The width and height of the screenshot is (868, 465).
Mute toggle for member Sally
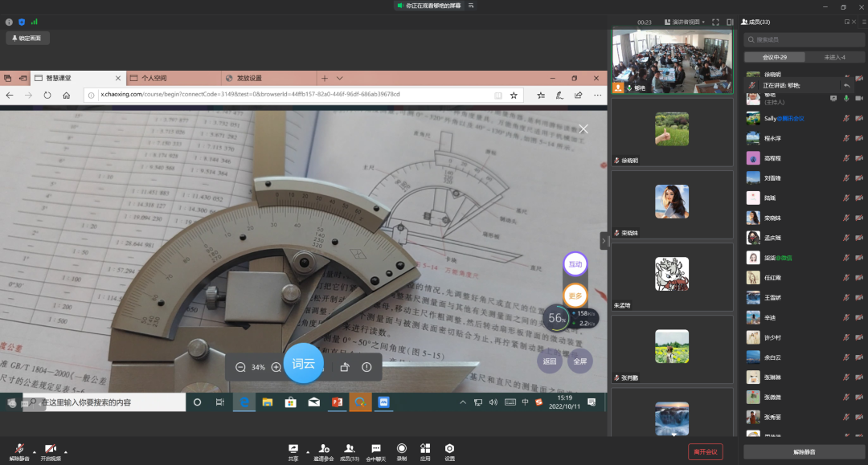point(845,118)
